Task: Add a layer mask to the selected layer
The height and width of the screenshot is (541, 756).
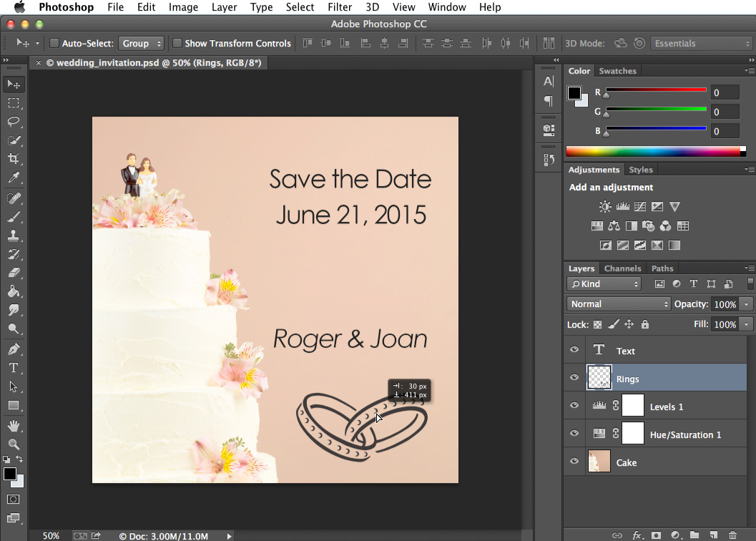Action: 656,535
